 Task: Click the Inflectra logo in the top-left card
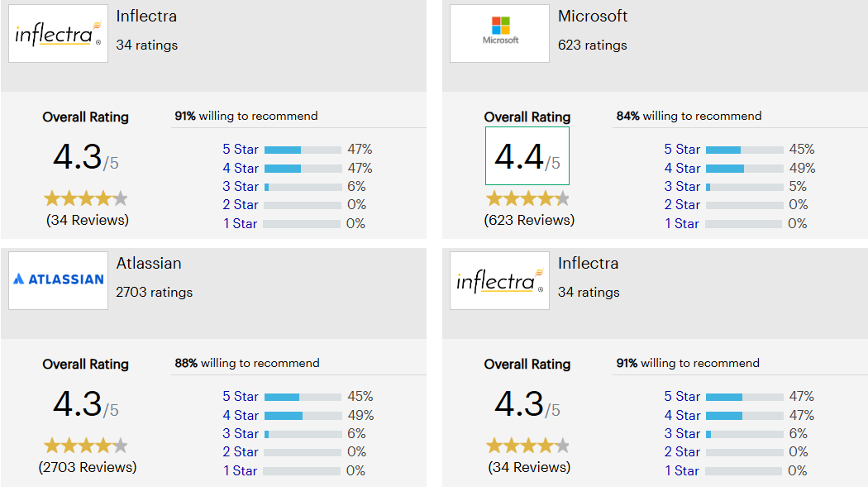[x=58, y=33]
